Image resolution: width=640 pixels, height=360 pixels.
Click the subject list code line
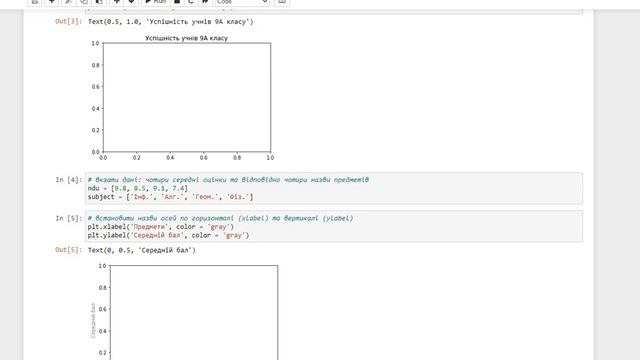[x=170, y=197]
